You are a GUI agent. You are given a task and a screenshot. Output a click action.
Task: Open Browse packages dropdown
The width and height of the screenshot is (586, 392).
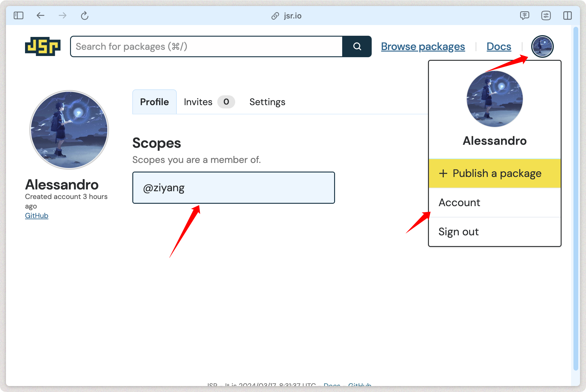click(x=423, y=46)
